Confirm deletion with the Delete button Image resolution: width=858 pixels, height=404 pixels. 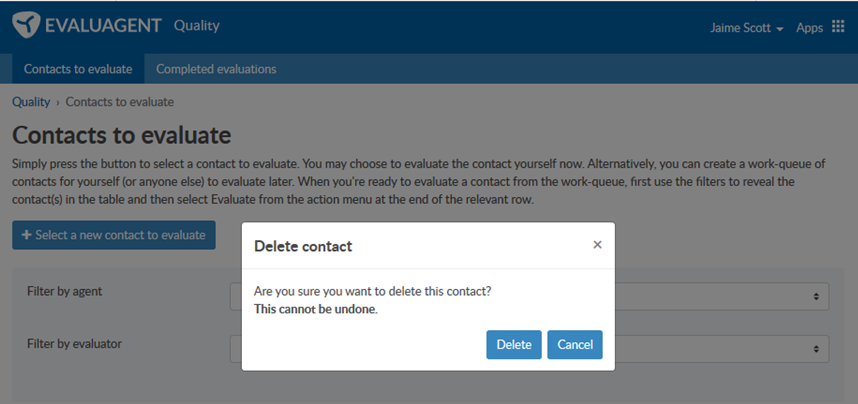(514, 344)
